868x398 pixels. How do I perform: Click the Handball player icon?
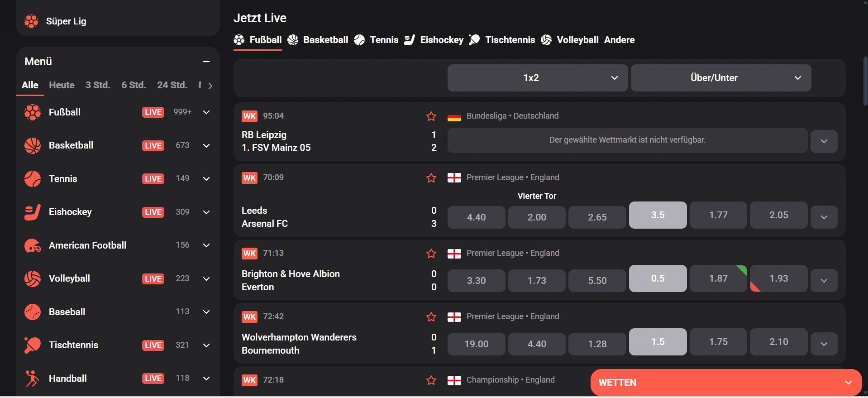[33, 379]
